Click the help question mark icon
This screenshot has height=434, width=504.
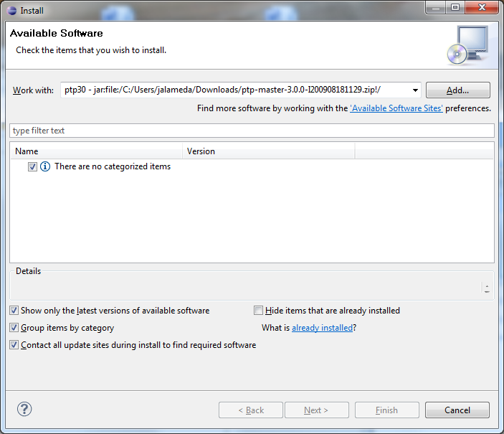coord(24,409)
